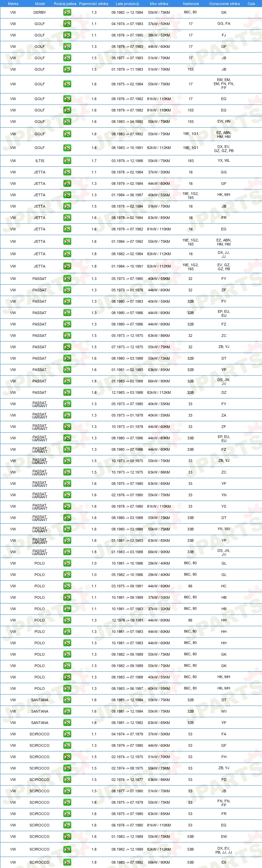Image resolution: width=262 pixels, height=868 pixels.
Task: Click the Nadwozie column header
Action: pyautogui.click(x=191, y=4)
